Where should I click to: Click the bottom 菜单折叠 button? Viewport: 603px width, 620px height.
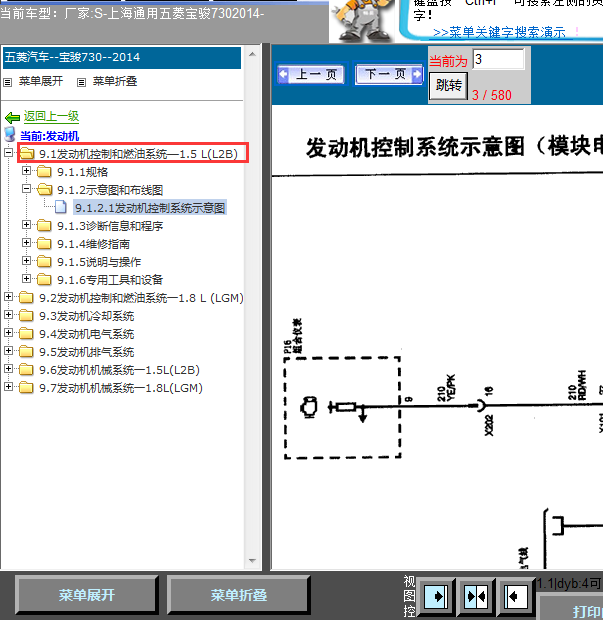pos(238,595)
